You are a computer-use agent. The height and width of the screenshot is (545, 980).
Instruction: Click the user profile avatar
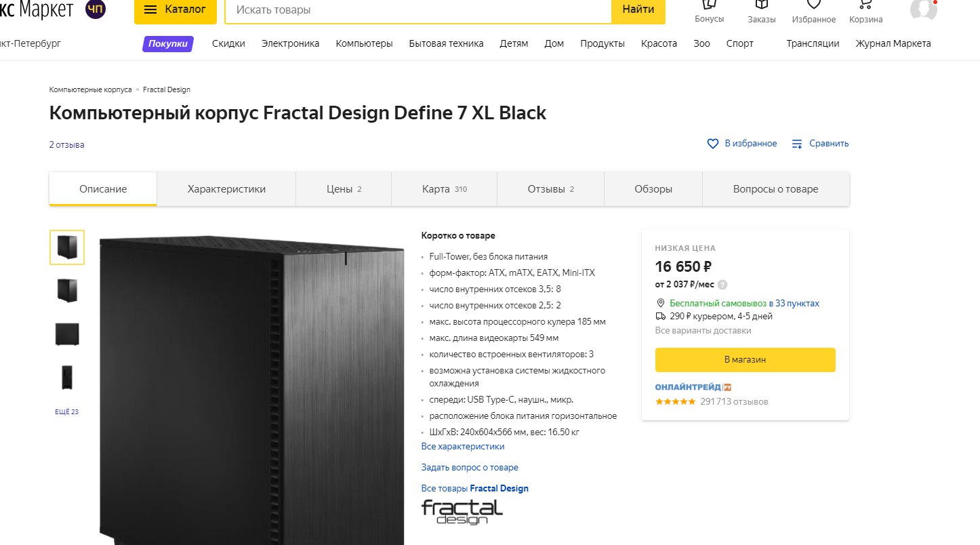pos(923,8)
